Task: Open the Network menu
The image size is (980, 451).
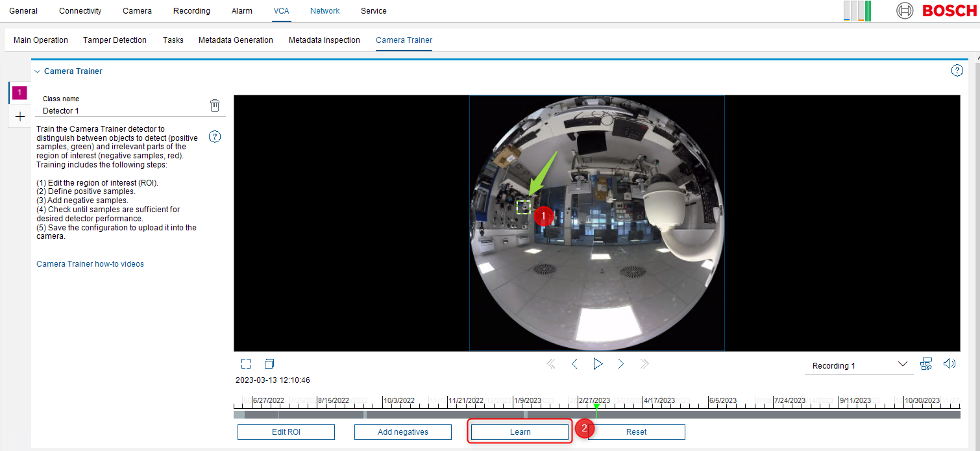Action: click(325, 11)
